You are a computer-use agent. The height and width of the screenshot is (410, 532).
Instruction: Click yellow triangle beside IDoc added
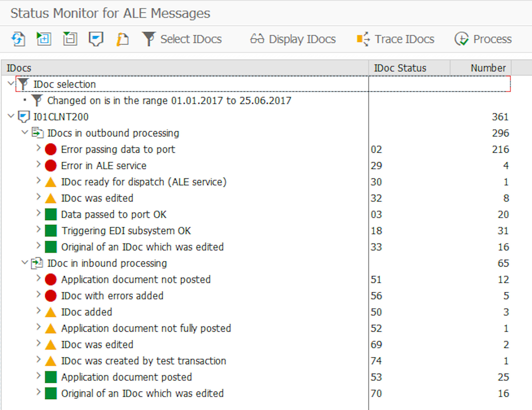51,312
